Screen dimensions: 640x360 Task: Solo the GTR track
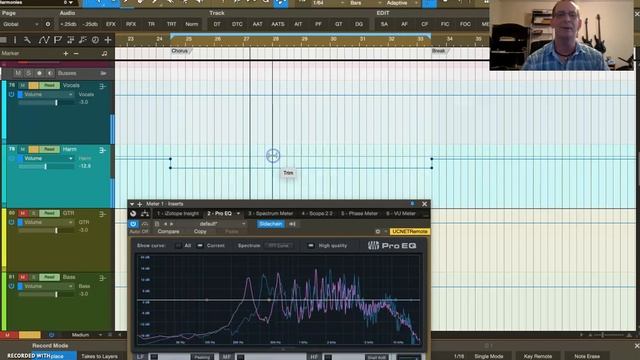(x=33, y=213)
